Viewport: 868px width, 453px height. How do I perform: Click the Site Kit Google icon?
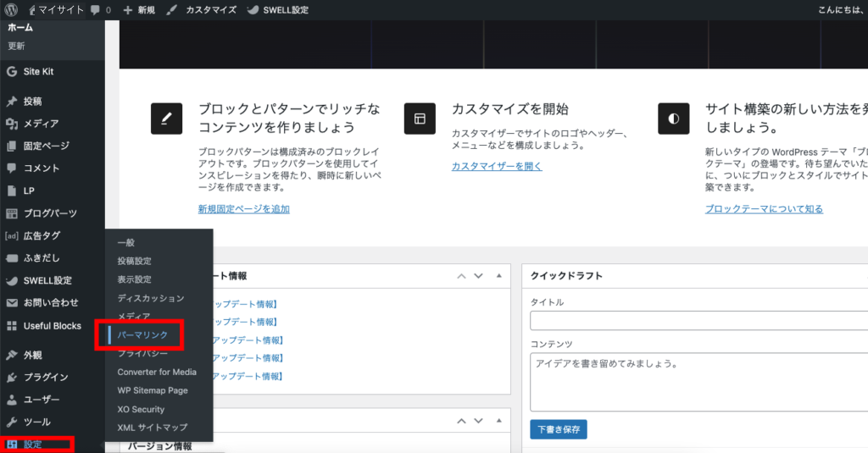coord(12,71)
